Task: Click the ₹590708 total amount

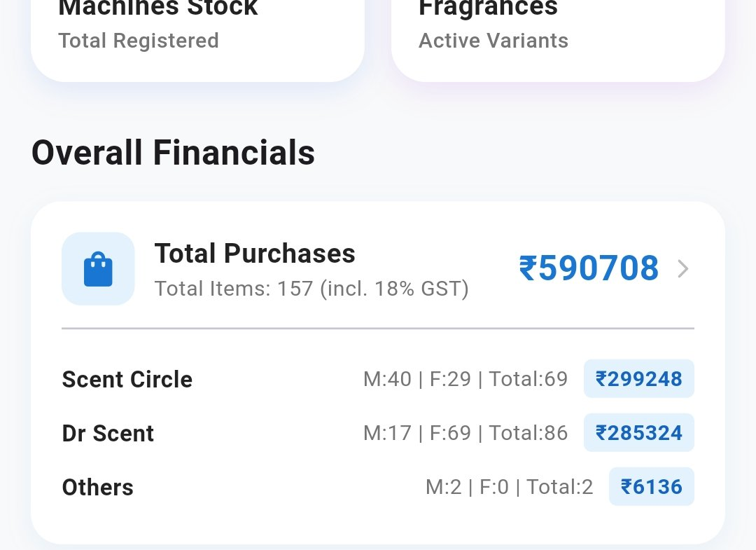Action: point(589,268)
